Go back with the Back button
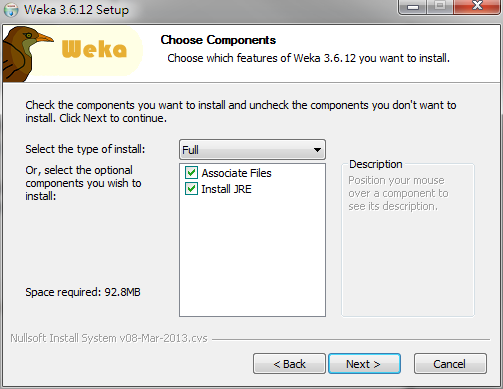503x389 pixels. click(289, 364)
